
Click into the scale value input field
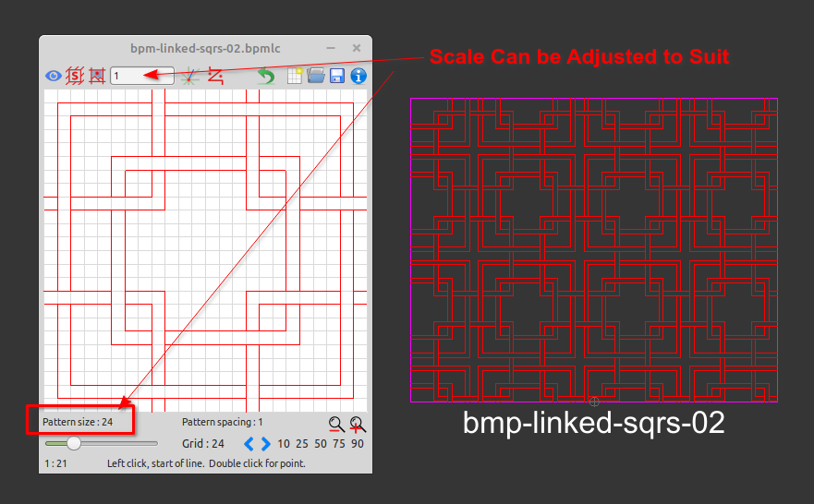(141, 76)
